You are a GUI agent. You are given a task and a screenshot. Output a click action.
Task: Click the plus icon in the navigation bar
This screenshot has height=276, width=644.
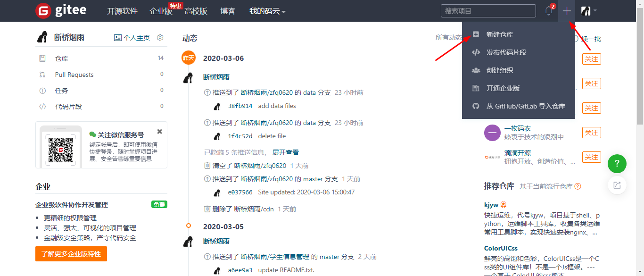click(567, 10)
